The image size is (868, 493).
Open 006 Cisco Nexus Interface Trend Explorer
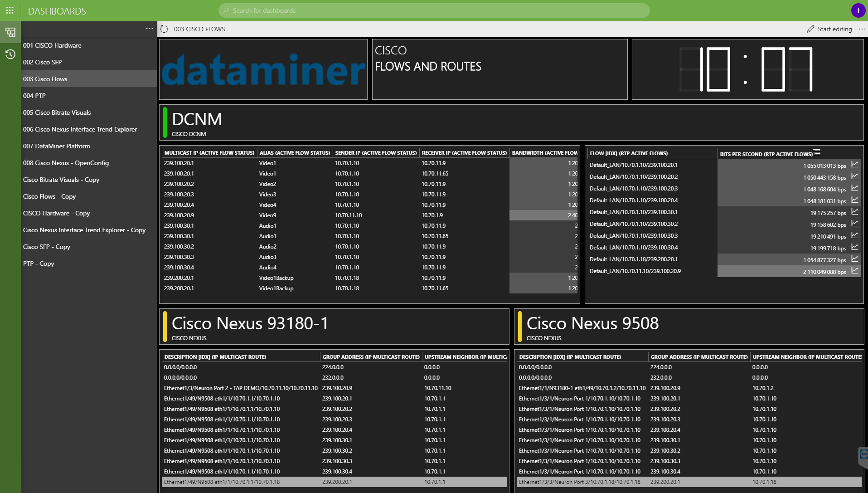pos(89,129)
